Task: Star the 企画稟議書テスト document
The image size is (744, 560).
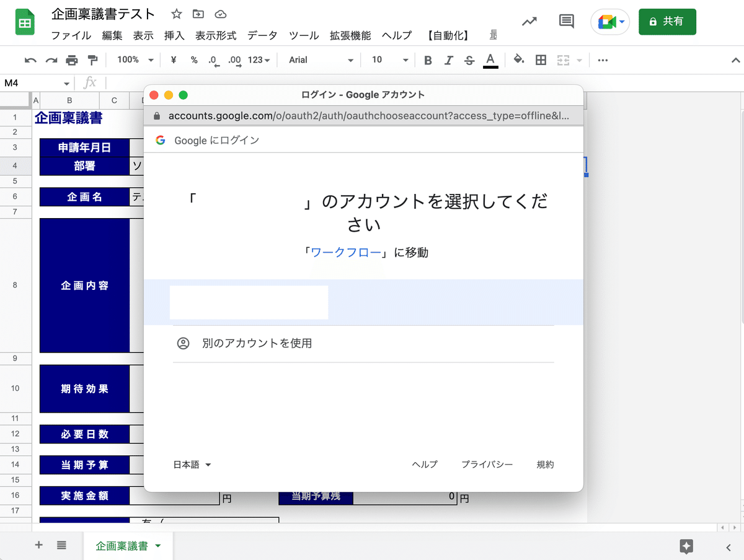Action: coord(177,14)
